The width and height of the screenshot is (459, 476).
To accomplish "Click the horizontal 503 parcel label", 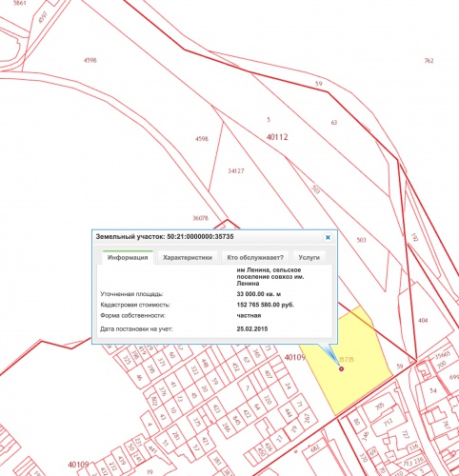I will pos(362,240).
